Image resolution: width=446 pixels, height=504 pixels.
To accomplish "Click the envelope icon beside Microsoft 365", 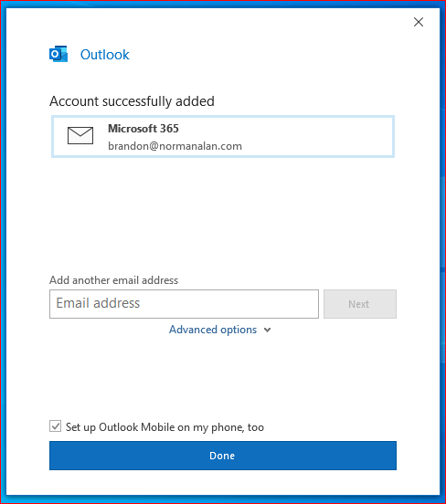I will click(80, 135).
